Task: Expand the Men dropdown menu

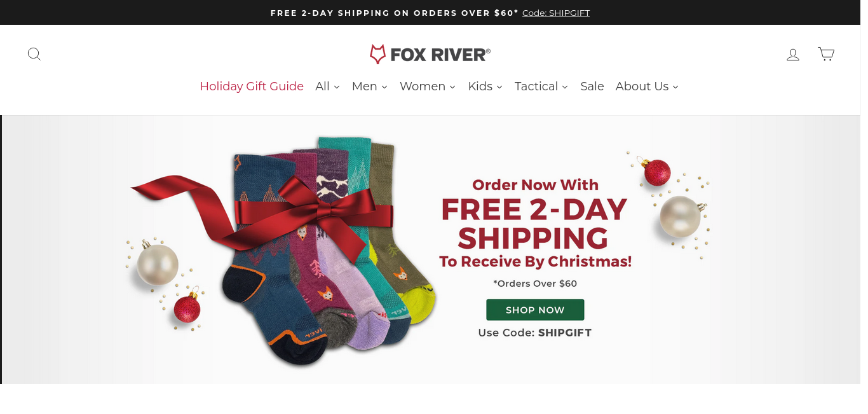Action: pos(370,86)
